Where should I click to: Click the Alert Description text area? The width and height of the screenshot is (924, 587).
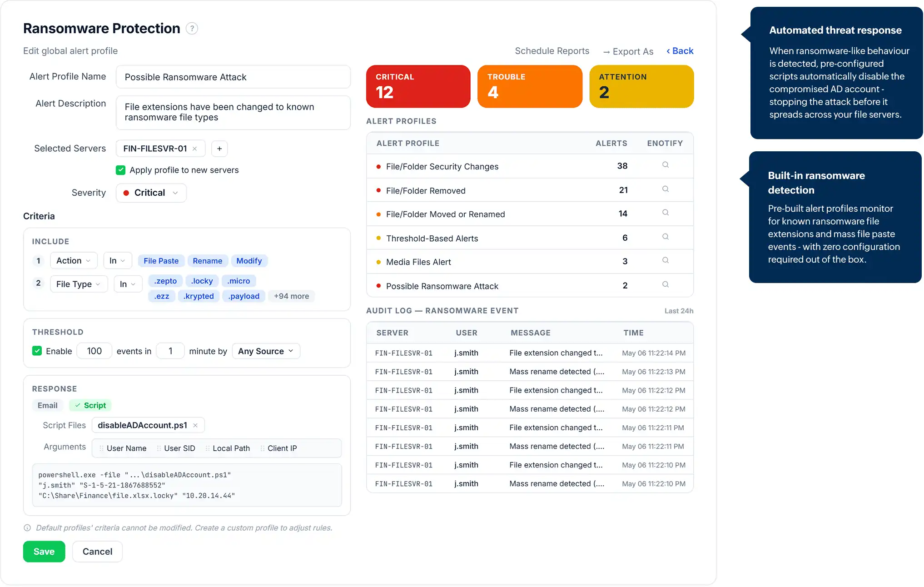233,112
